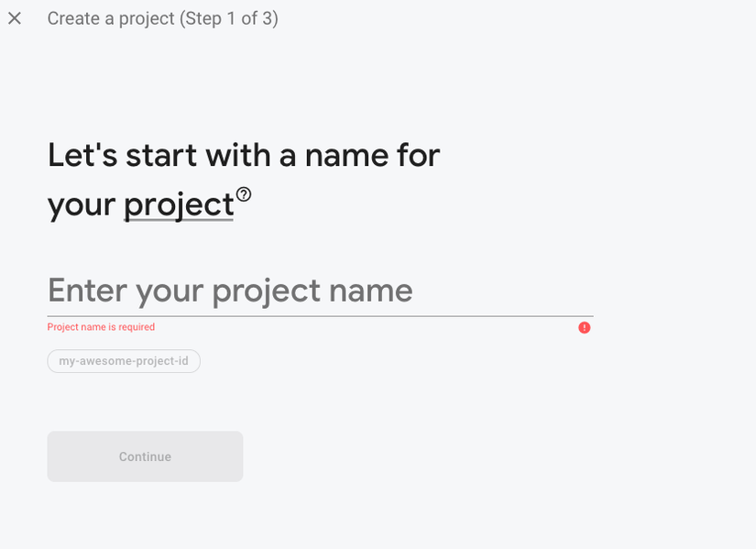Edit the my-awesome-project-id chip

tap(124, 361)
